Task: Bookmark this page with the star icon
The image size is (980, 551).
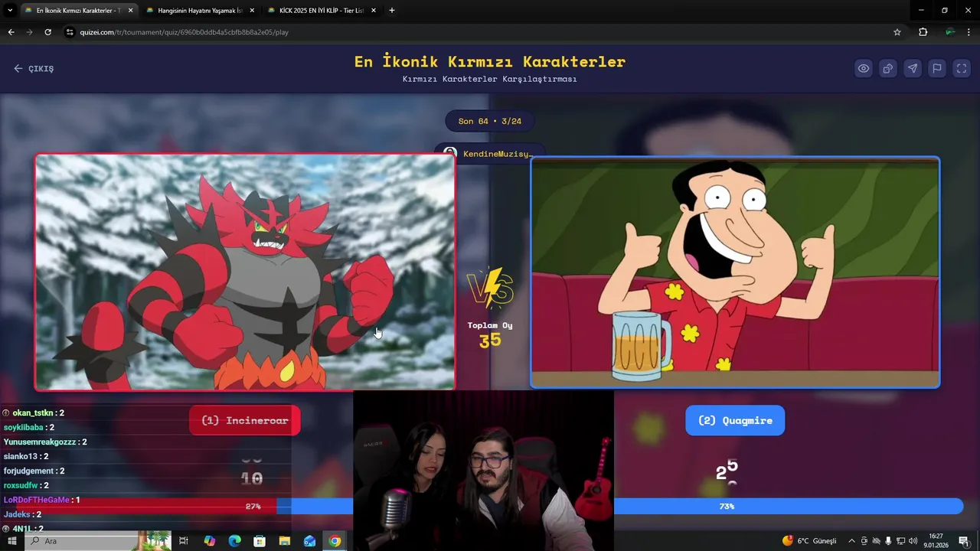Action: click(x=897, y=32)
